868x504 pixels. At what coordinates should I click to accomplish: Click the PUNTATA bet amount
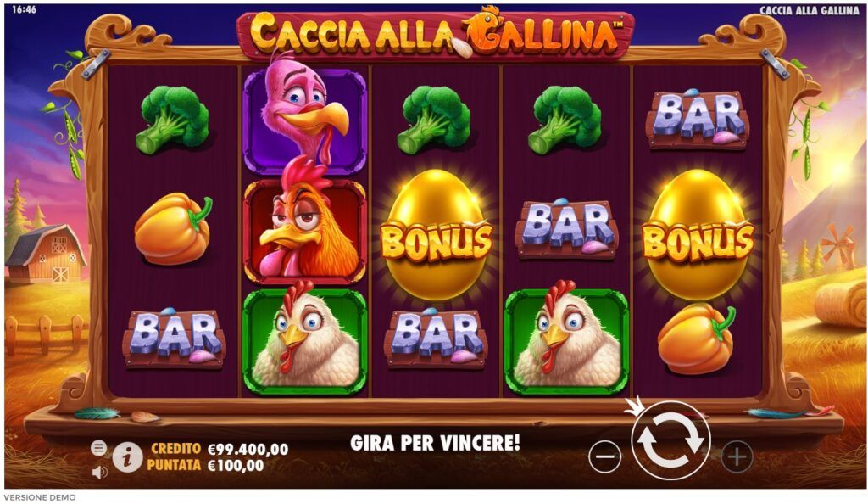click(236, 466)
